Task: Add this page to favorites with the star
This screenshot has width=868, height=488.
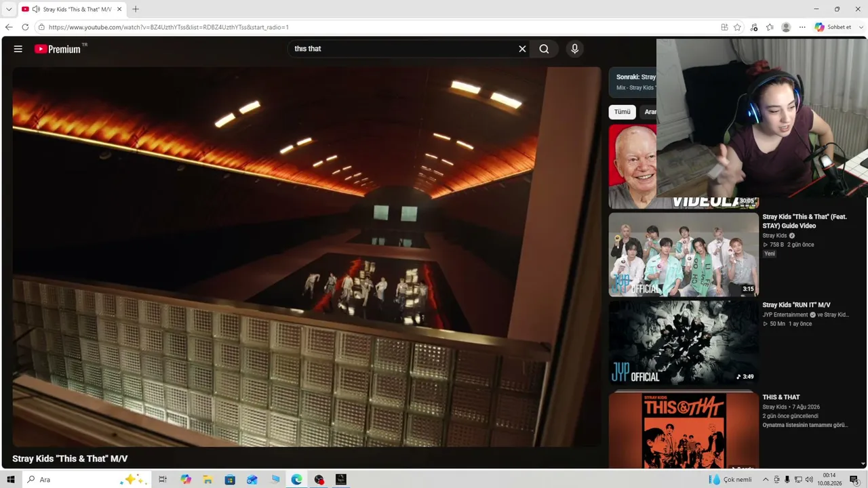Action: tap(737, 27)
